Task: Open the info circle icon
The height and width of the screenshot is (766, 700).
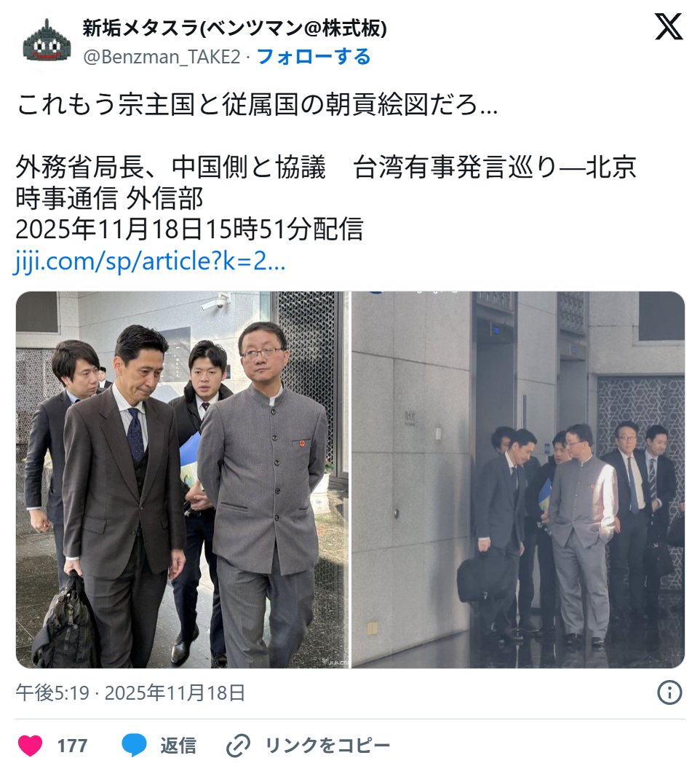Action: click(x=669, y=692)
